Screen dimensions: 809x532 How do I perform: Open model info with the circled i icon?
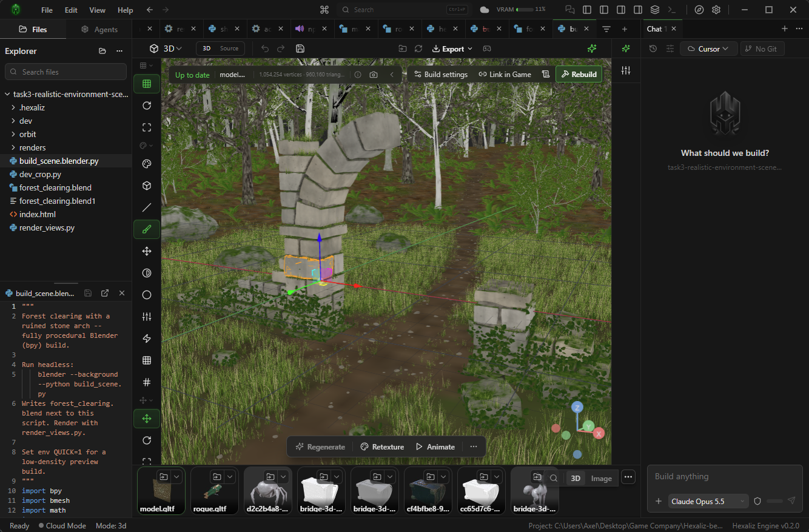358,75
